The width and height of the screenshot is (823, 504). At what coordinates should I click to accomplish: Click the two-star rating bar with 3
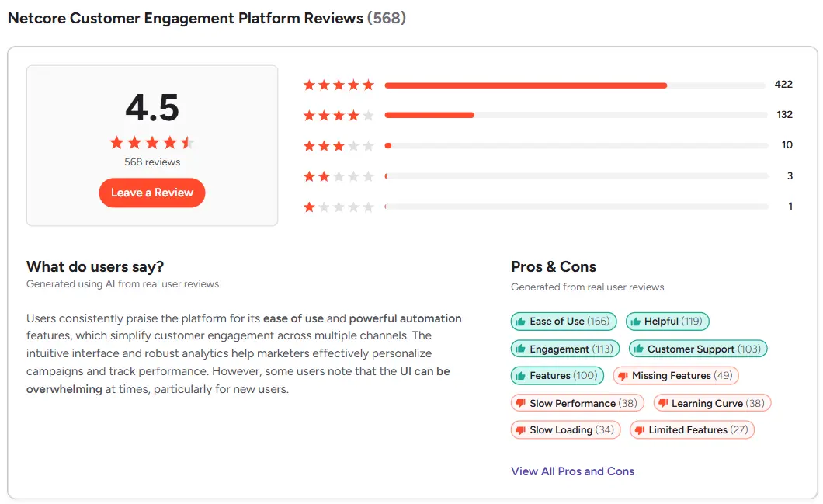(576, 176)
